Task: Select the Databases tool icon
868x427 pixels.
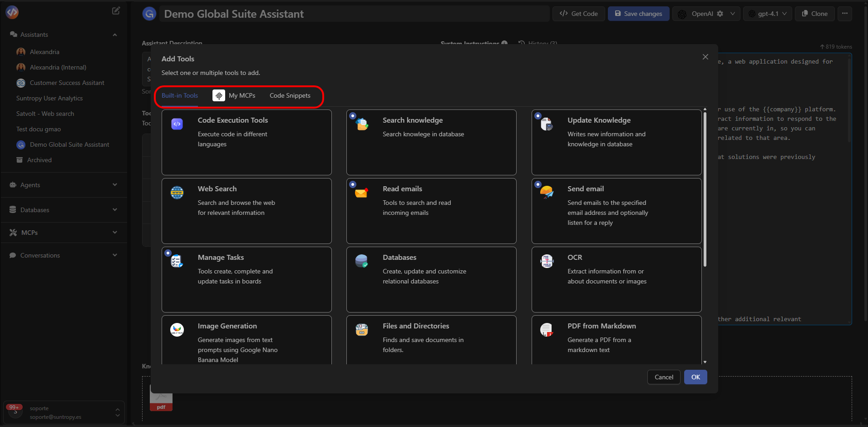Action: pyautogui.click(x=362, y=261)
